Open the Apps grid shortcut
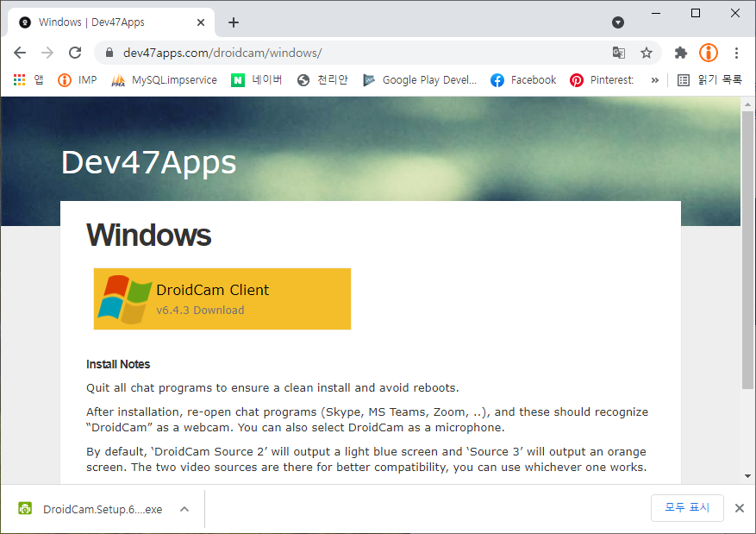The width and height of the screenshot is (756, 534). (28, 79)
